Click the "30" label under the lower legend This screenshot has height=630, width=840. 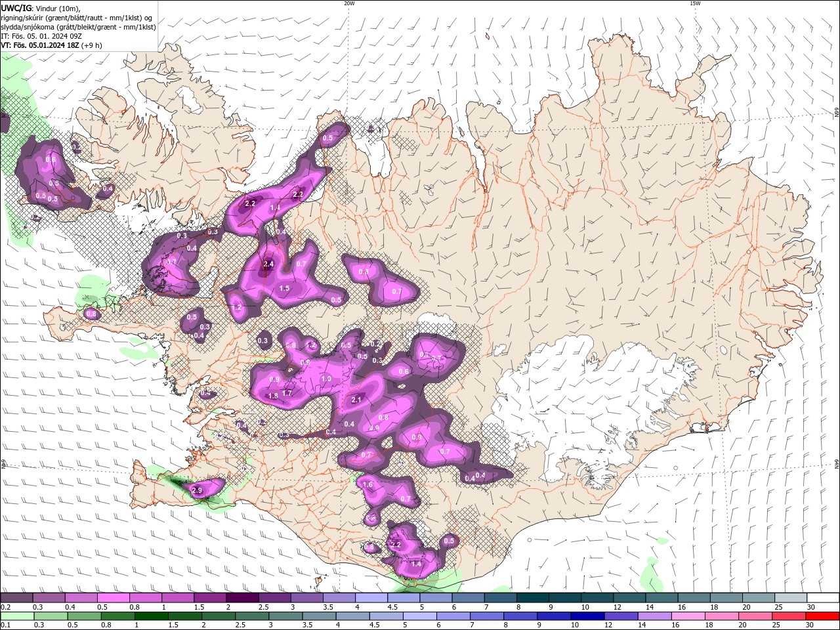[x=811, y=625]
